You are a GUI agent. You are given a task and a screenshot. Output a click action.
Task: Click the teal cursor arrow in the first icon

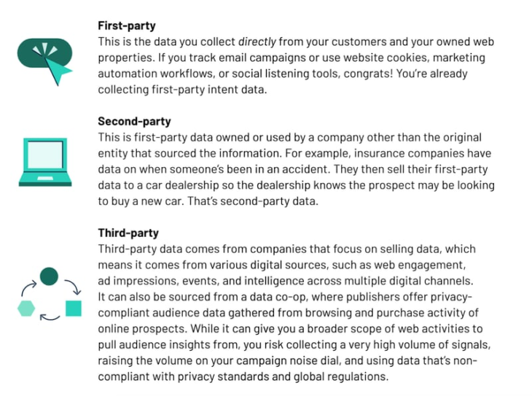pyautogui.click(x=60, y=69)
